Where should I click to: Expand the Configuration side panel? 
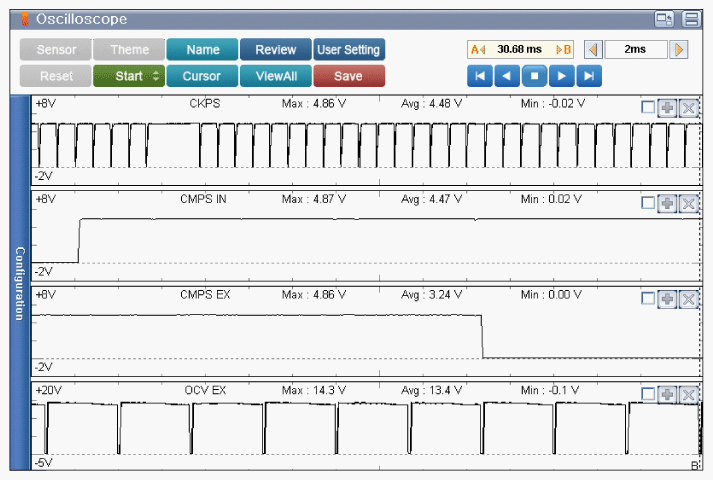19,283
